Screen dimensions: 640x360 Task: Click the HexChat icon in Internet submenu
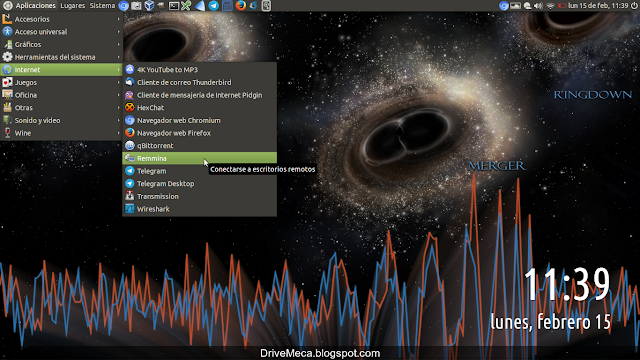point(130,107)
